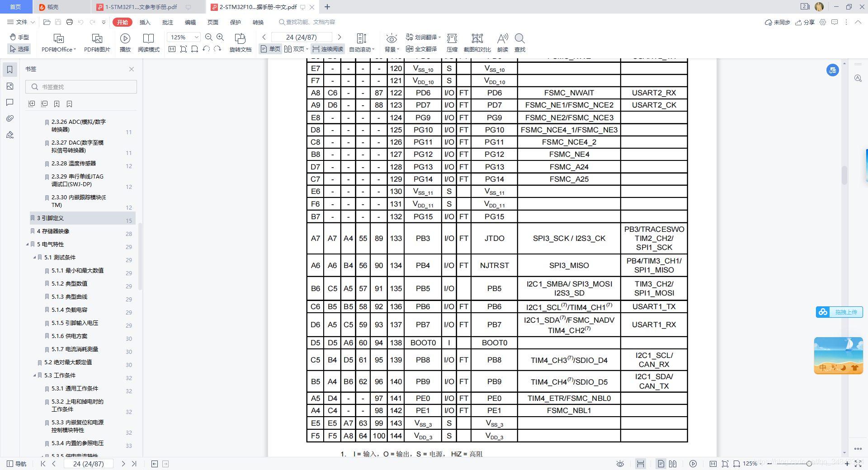The height and width of the screenshot is (470, 868).
Task: Click 全文翻译 full text translation
Action: (421, 49)
